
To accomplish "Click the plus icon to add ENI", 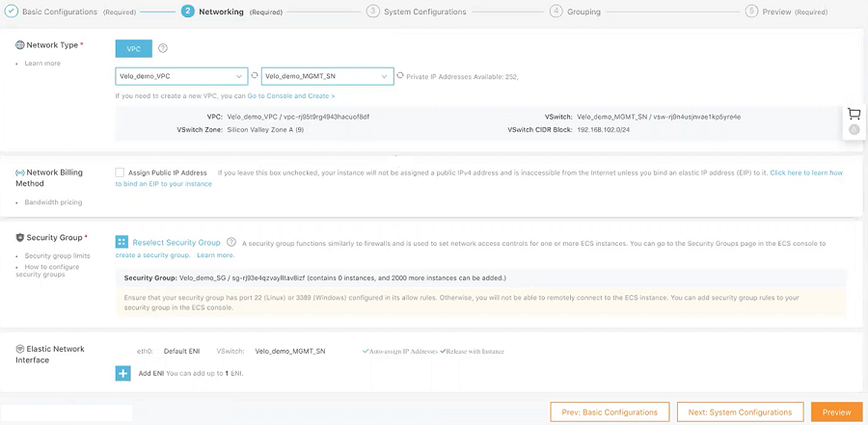I will click(122, 373).
